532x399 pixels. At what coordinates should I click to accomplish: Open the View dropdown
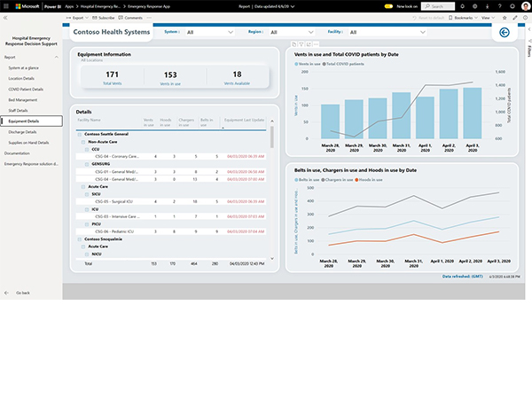(x=489, y=18)
